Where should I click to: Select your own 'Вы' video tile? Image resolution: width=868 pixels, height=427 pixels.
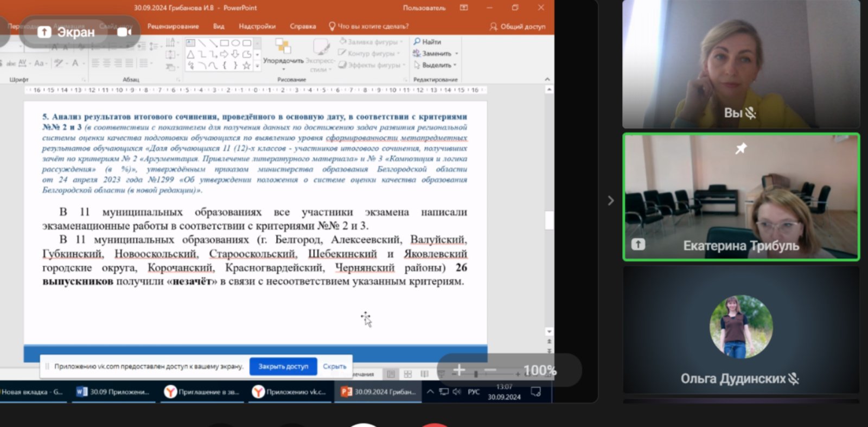[741, 64]
